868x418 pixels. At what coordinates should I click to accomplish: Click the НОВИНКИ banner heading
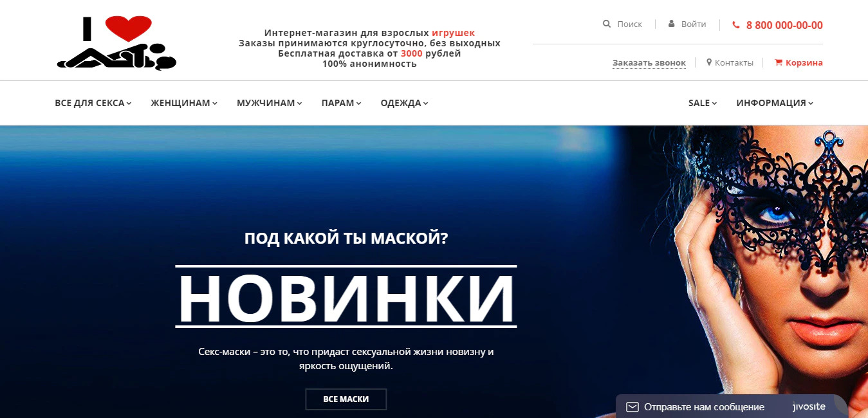346,298
